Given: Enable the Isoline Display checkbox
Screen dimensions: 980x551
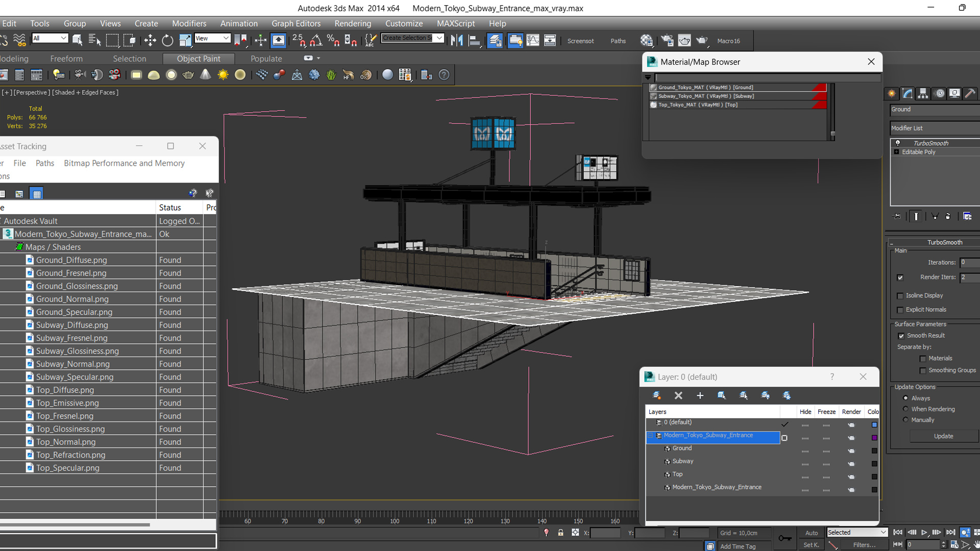Looking at the screenshot, I should point(900,296).
